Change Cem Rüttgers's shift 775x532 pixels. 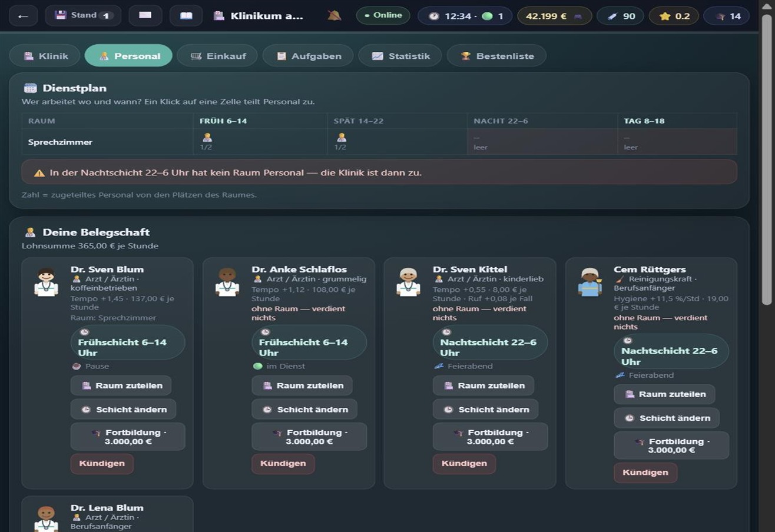pyautogui.click(x=667, y=418)
